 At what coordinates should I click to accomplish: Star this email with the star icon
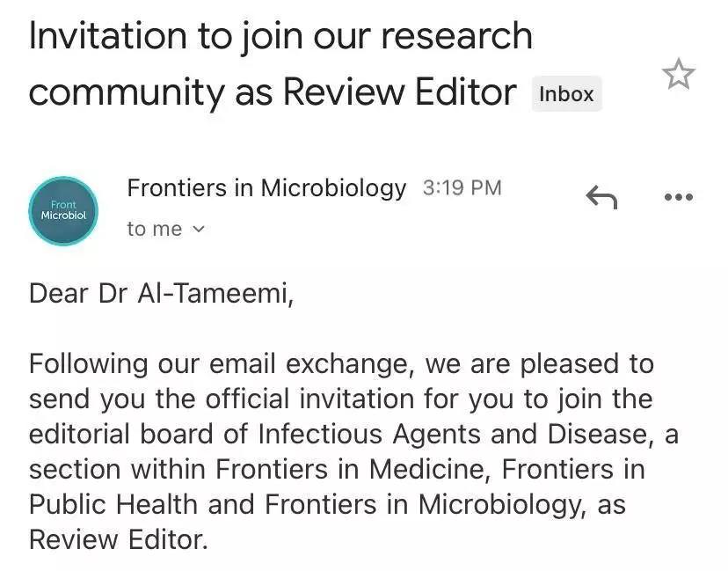[x=678, y=75]
